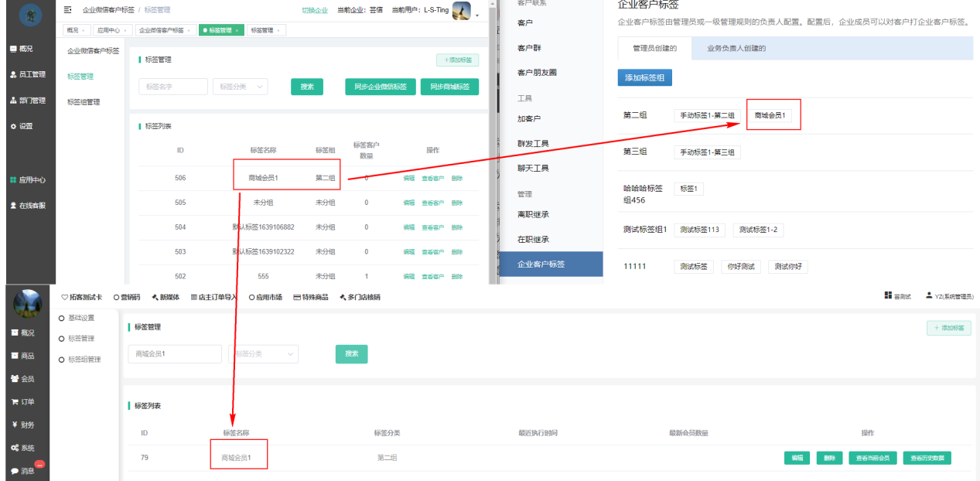The image size is (980, 481).
Task: Click 编辑 link in row 506
Action: (409, 178)
